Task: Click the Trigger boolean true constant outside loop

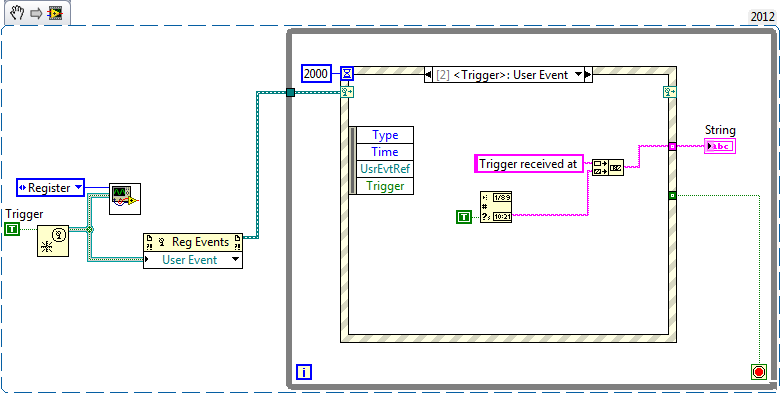Action: [12, 229]
